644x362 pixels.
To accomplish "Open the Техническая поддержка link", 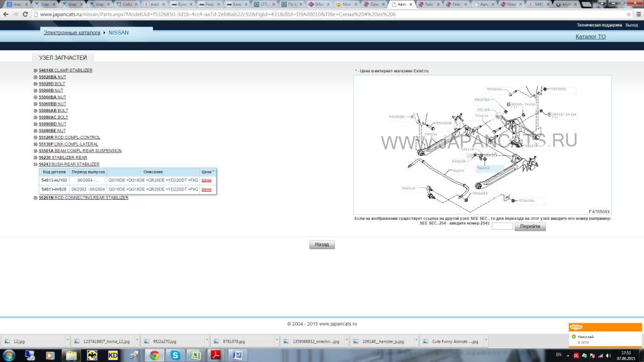I will (599, 25).
